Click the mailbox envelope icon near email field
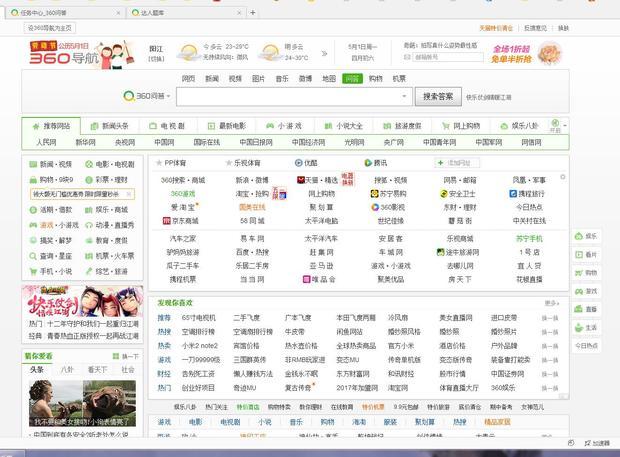This screenshot has width=620, height=457. (x=407, y=57)
